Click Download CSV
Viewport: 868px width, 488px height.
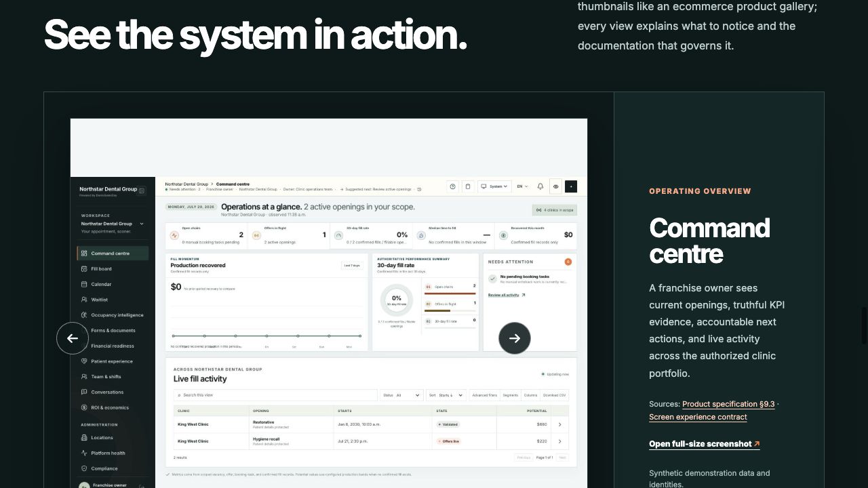tap(555, 395)
